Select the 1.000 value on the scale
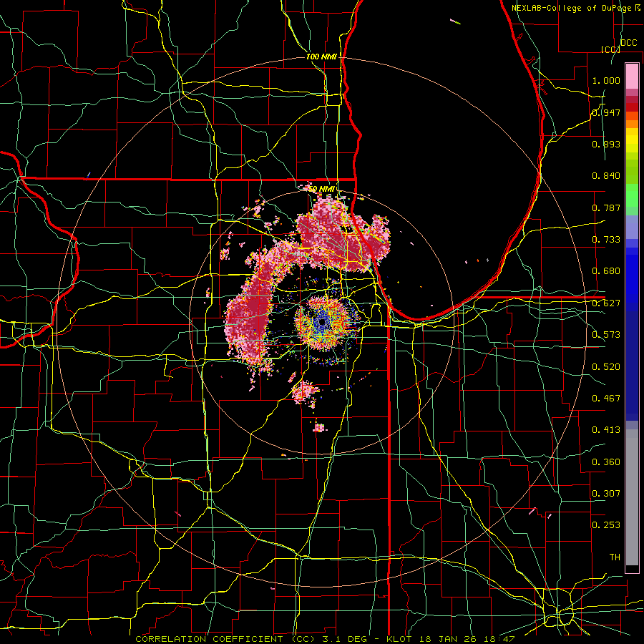The width and height of the screenshot is (644, 644). (606, 80)
